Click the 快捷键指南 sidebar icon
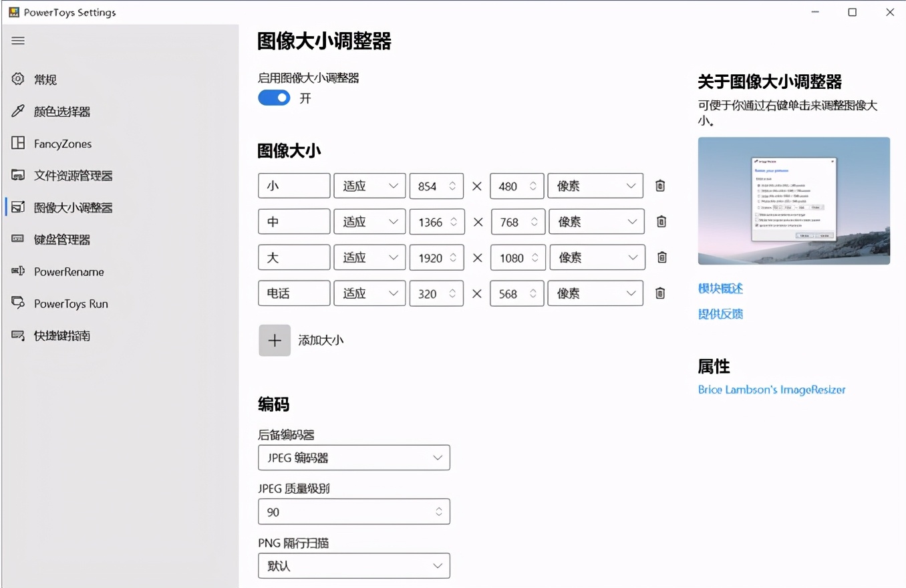906x588 pixels. (18, 335)
